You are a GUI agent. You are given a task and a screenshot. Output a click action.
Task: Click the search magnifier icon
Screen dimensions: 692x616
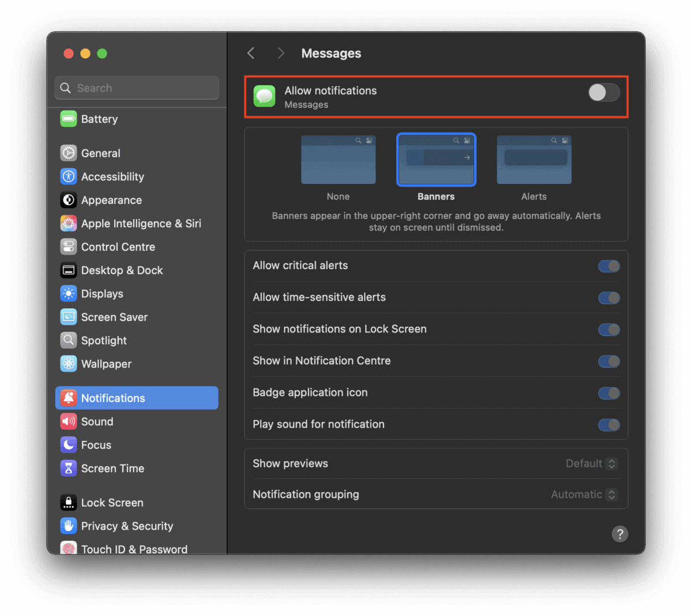66,88
